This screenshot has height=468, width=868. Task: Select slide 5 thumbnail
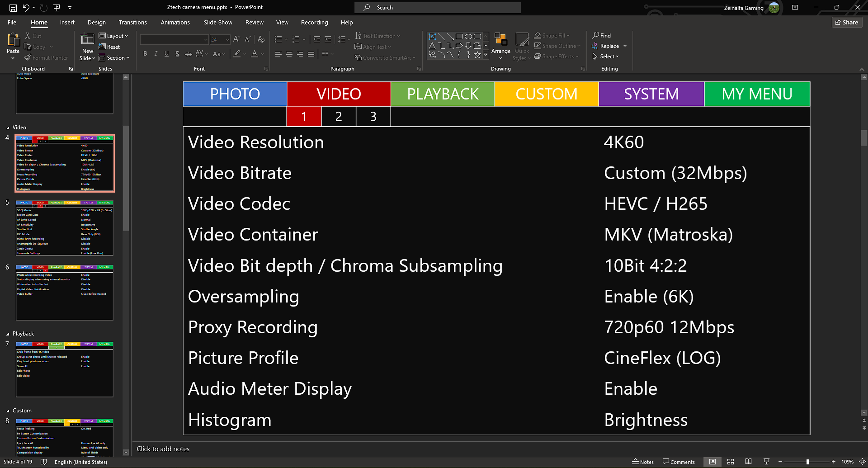click(x=65, y=228)
